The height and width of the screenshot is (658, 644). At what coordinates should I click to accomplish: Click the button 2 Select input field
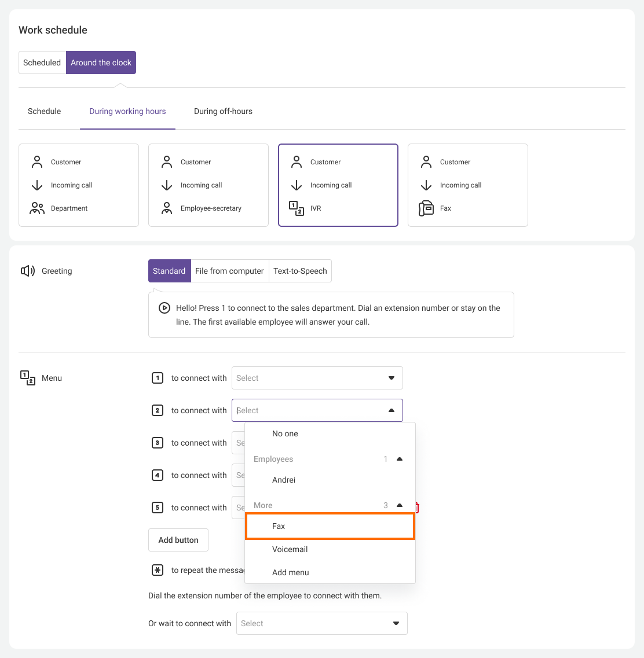[x=307, y=410]
